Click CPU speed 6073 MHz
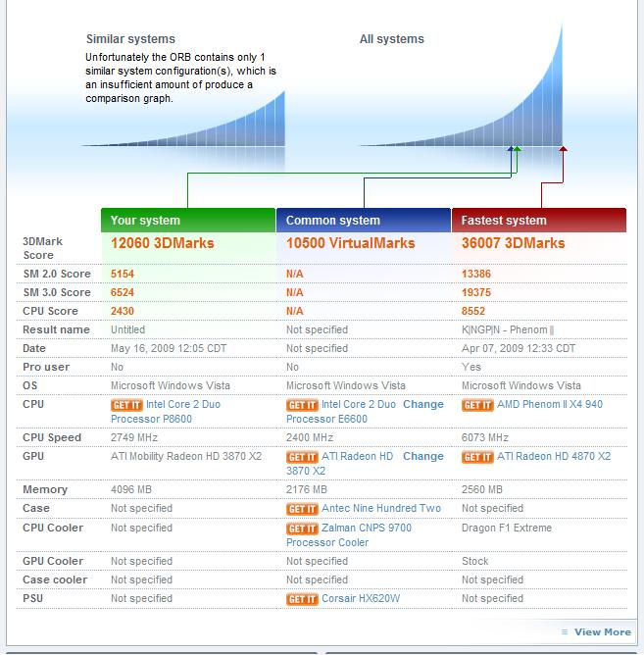The width and height of the screenshot is (644, 655). point(485,437)
